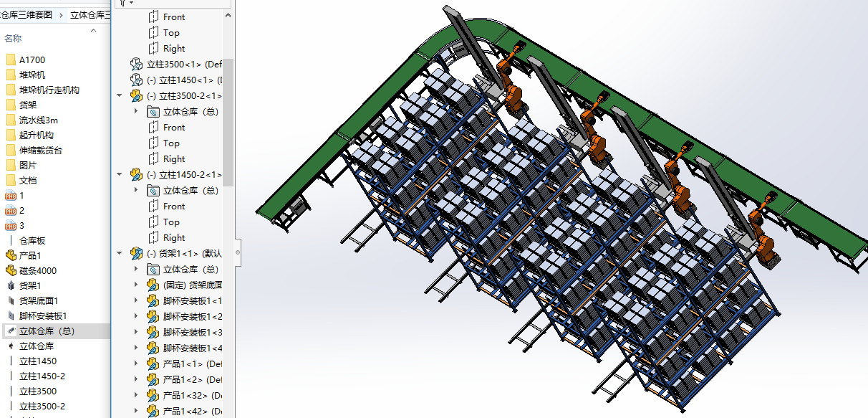Click the panel collapse handle beside the viewport
868x418 pixels.
[237, 252]
